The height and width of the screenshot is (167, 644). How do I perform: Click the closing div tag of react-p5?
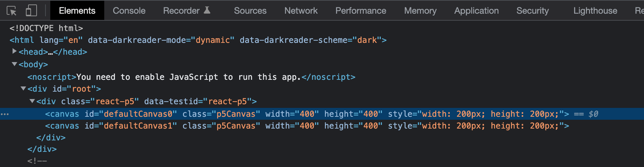click(51, 137)
